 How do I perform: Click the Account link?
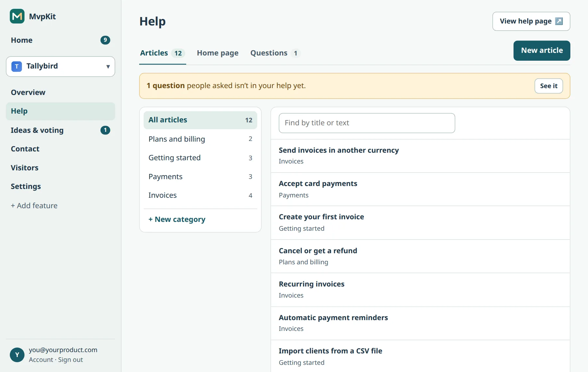[41, 360]
